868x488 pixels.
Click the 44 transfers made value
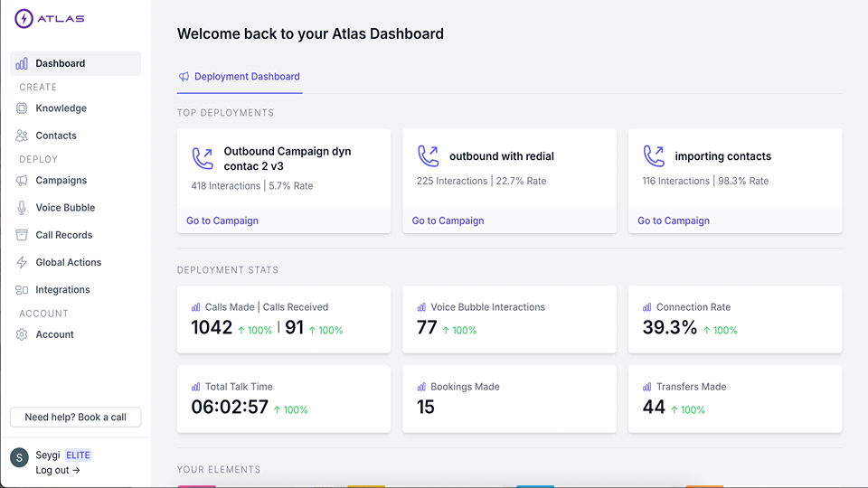point(654,408)
